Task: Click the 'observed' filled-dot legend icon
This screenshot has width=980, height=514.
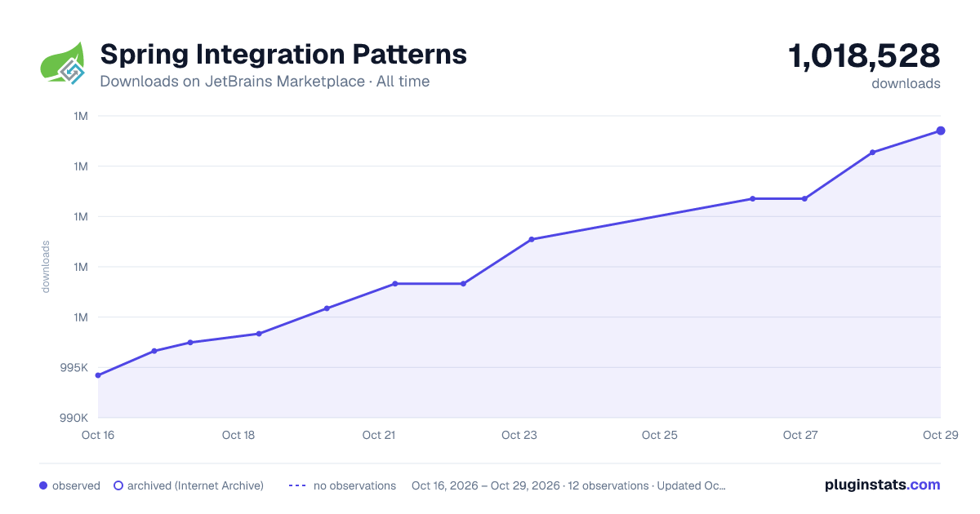Action: [43, 485]
